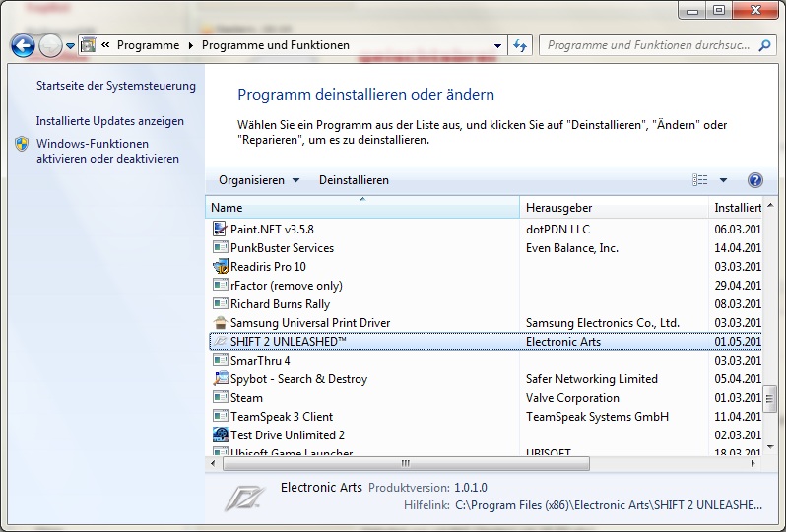Change the view with the view icon

(x=699, y=180)
